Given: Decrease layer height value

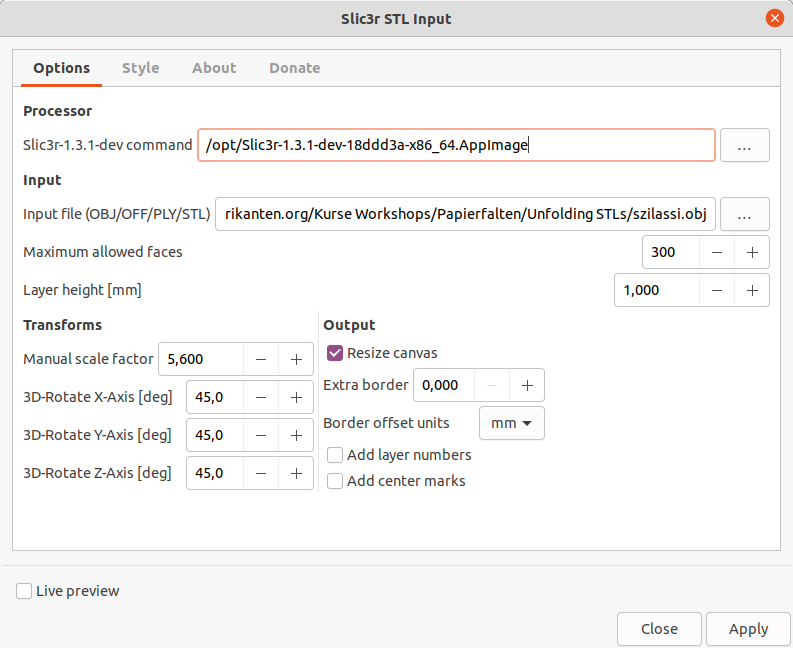Looking at the screenshot, I should pos(717,290).
